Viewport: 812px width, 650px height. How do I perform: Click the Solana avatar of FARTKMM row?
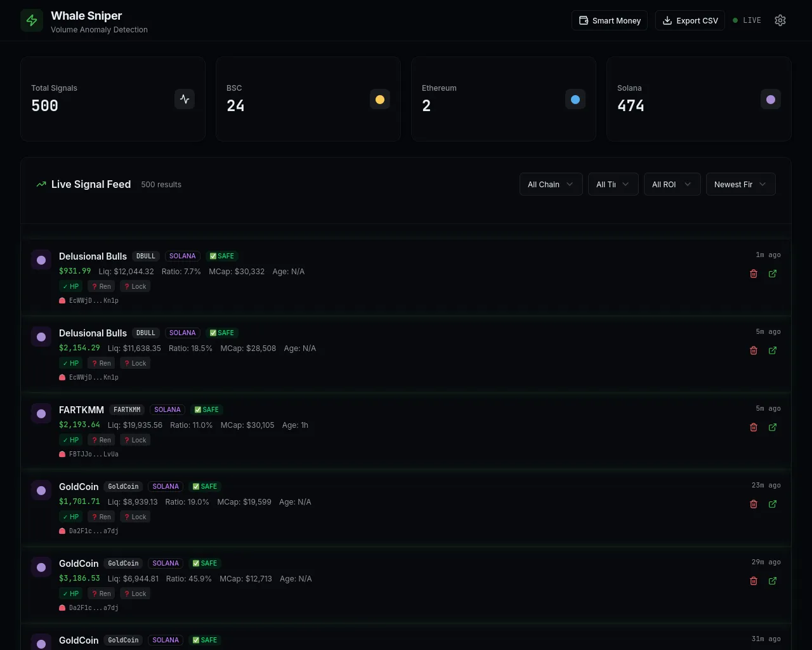tap(41, 414)
